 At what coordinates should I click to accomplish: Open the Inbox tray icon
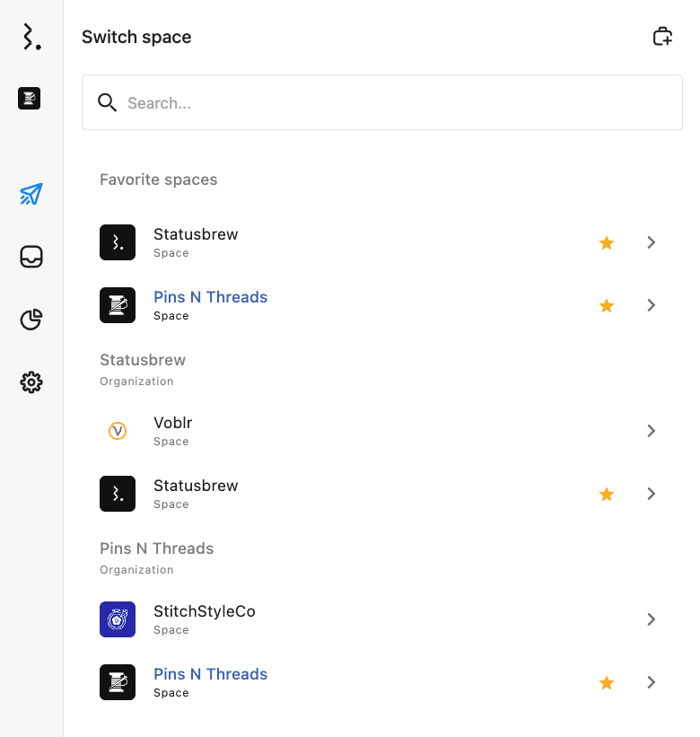(31, 258)
